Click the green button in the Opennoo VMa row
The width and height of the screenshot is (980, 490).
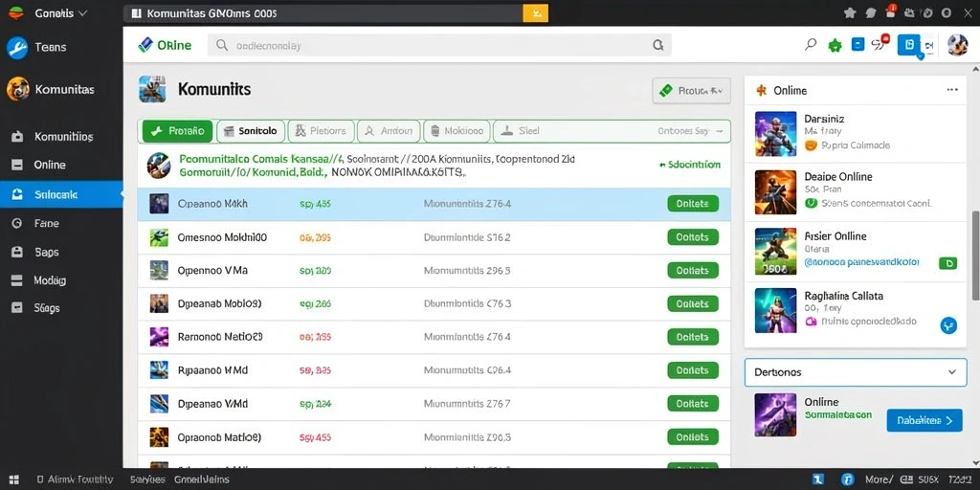click(693, 271)
